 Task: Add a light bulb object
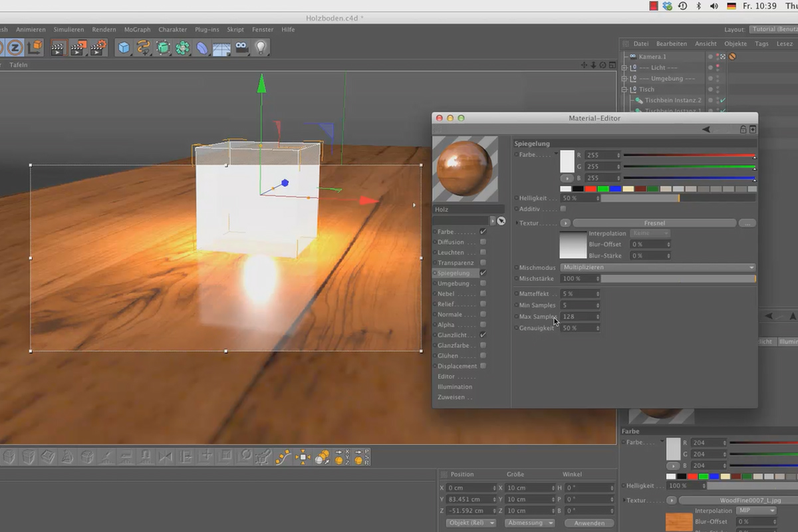click(x=261, y=47)
